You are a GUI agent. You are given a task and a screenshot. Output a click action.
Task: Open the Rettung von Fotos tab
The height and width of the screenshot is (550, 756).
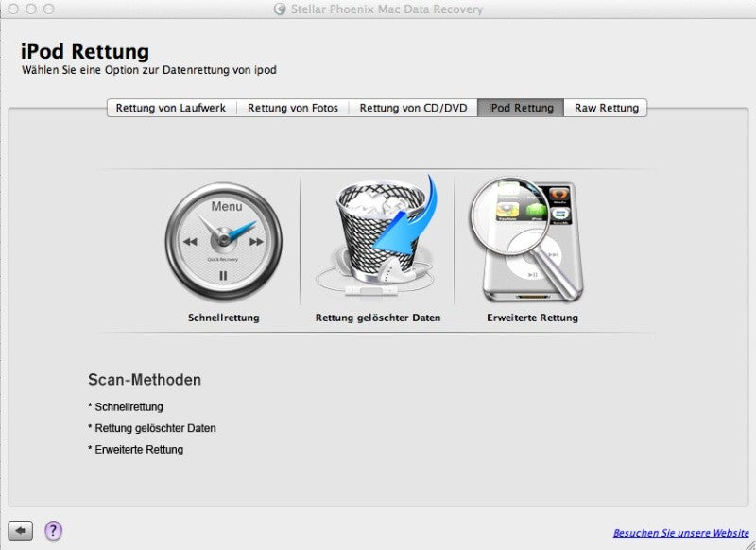[293, 108]
